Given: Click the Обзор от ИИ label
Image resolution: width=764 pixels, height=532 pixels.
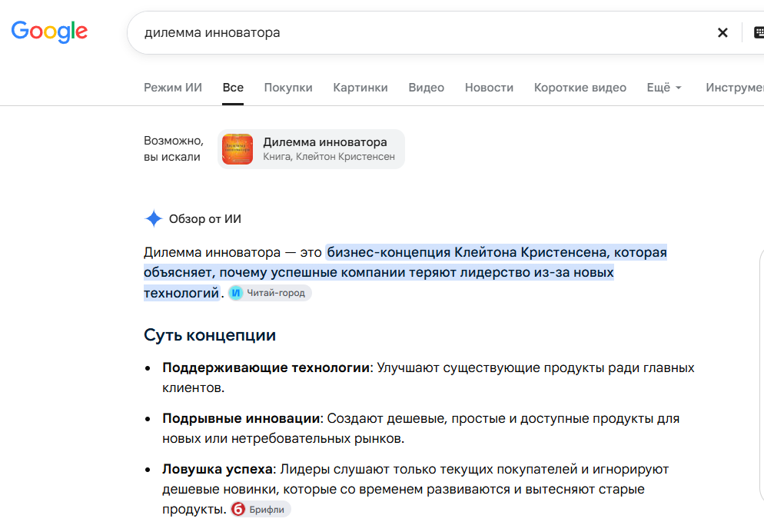Looking at the screenshot, I should [x=204, y=219].
